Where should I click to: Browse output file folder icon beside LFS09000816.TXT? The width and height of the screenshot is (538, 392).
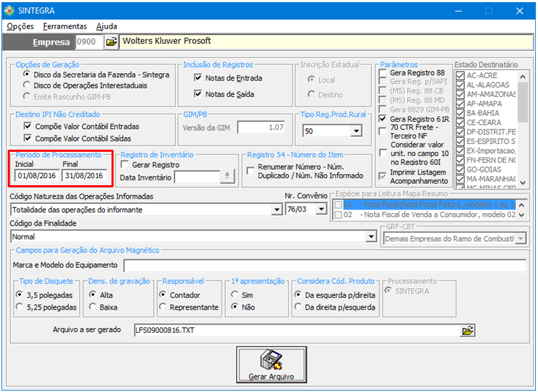tap(468, 331)
